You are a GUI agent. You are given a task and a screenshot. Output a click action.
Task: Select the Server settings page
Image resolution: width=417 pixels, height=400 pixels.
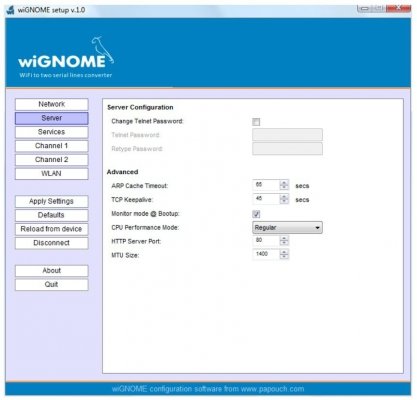[x=52, y=118]
